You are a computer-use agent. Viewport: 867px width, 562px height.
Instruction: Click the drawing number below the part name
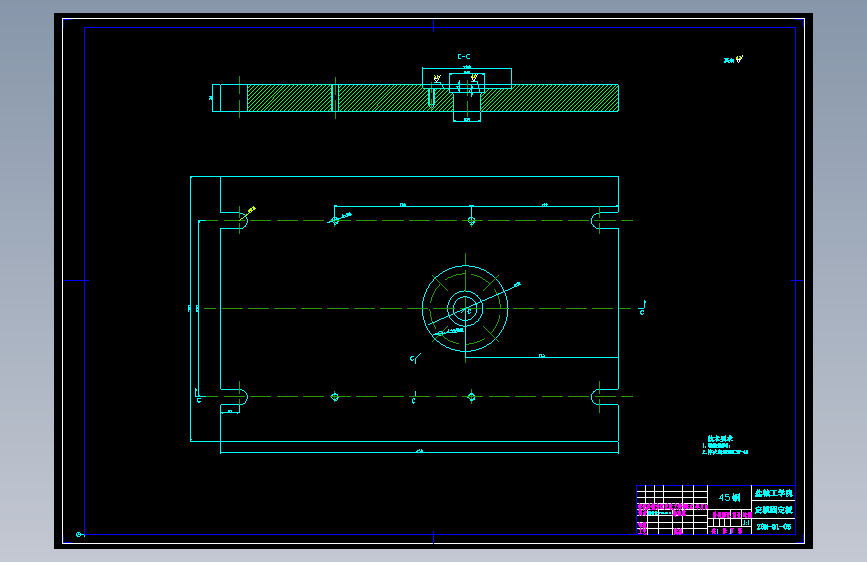point(774,527)
